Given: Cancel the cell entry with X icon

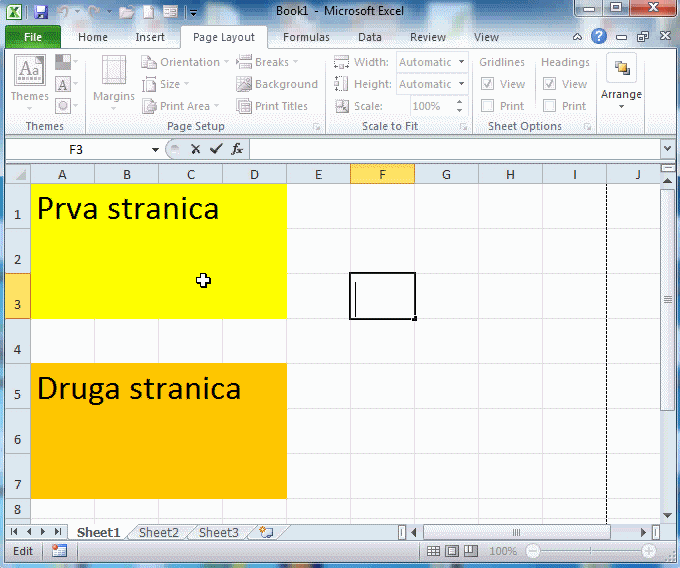Looking at the screenshot, I should coord(196,149).
